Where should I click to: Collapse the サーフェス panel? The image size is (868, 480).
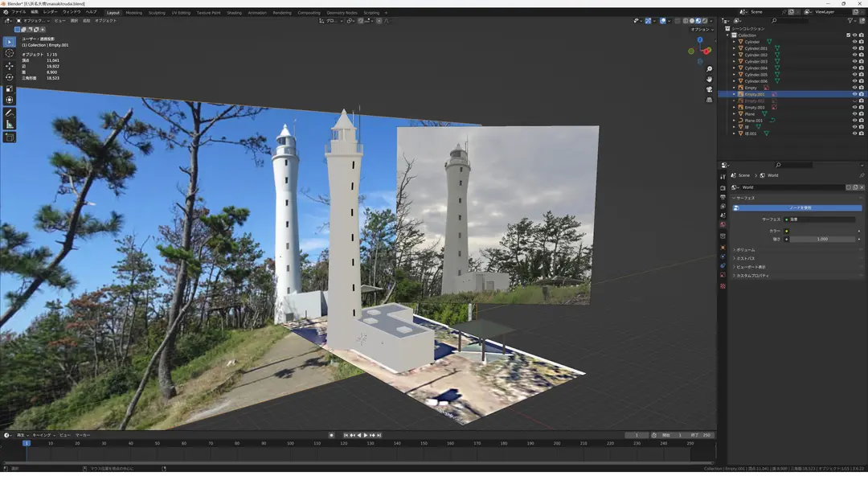[x=744, y=198]
